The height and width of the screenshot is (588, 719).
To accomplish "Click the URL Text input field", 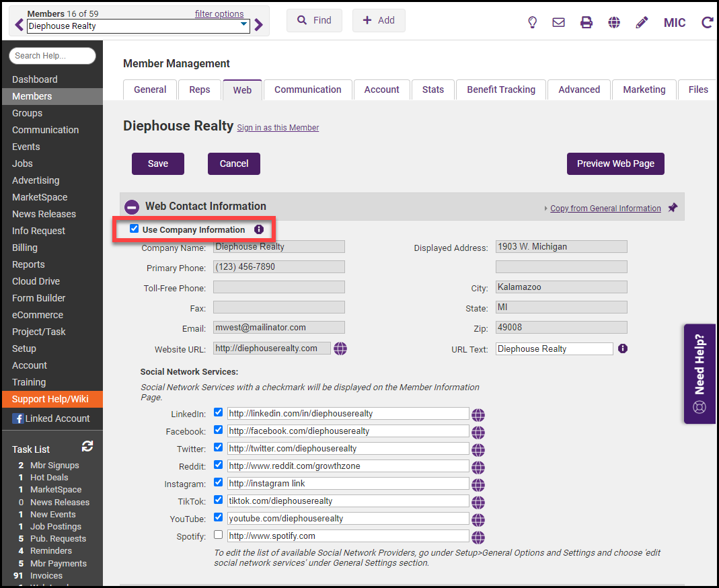I will pos(554,349).
